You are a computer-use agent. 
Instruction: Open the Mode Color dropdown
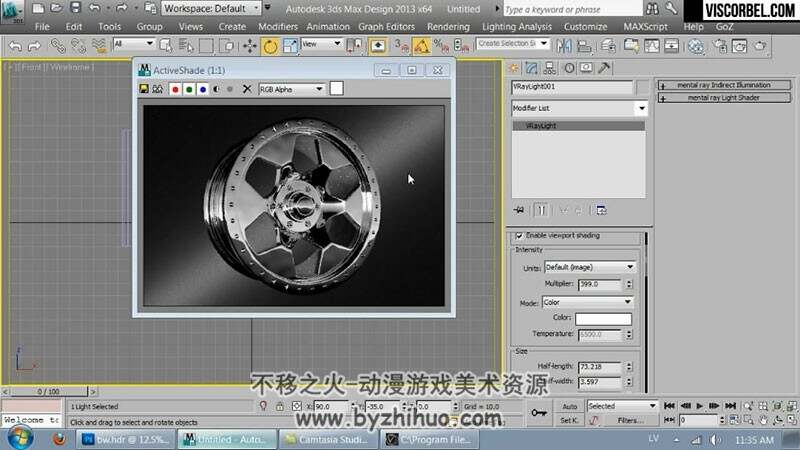(x=587, y=303)
